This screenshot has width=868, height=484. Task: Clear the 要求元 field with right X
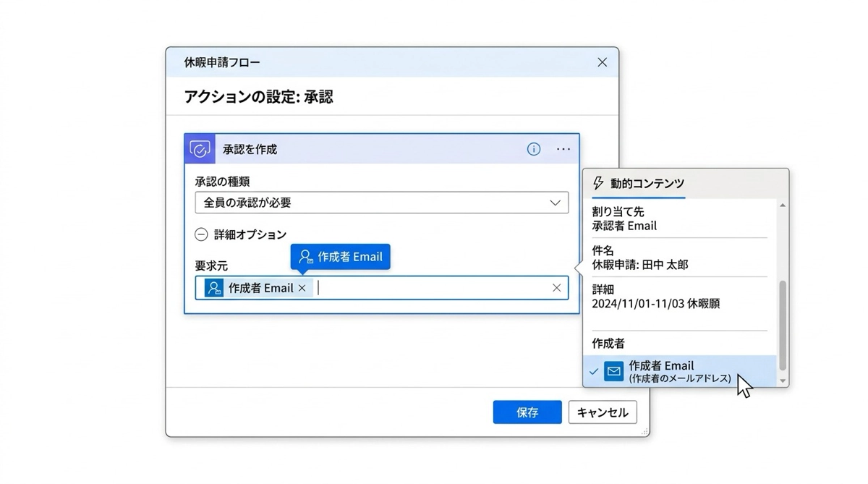click(556, 288)
